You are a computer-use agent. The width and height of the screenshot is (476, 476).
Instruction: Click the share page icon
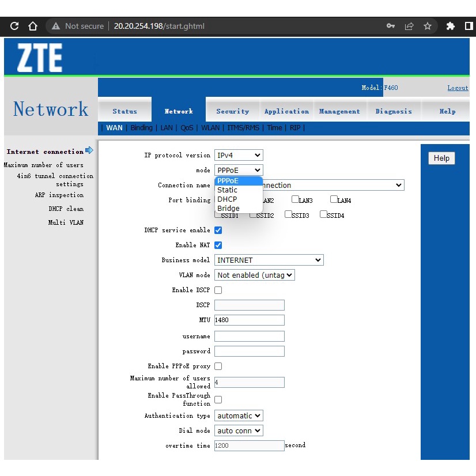[409, 26]
